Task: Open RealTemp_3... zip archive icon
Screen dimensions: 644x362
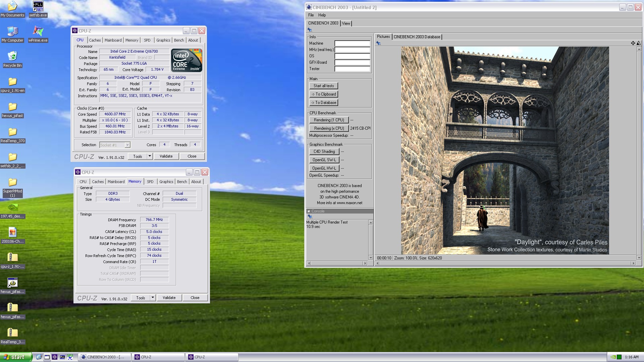Action: tap(12, 336)
